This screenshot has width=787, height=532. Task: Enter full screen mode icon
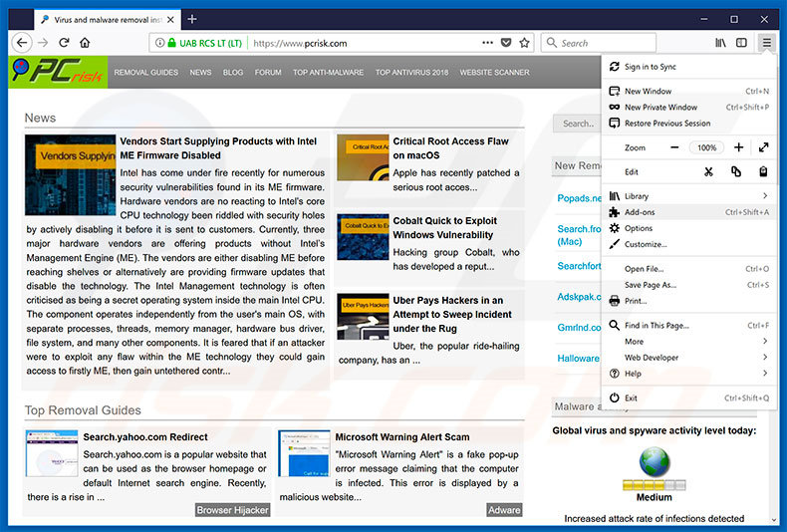coord(763,147)
